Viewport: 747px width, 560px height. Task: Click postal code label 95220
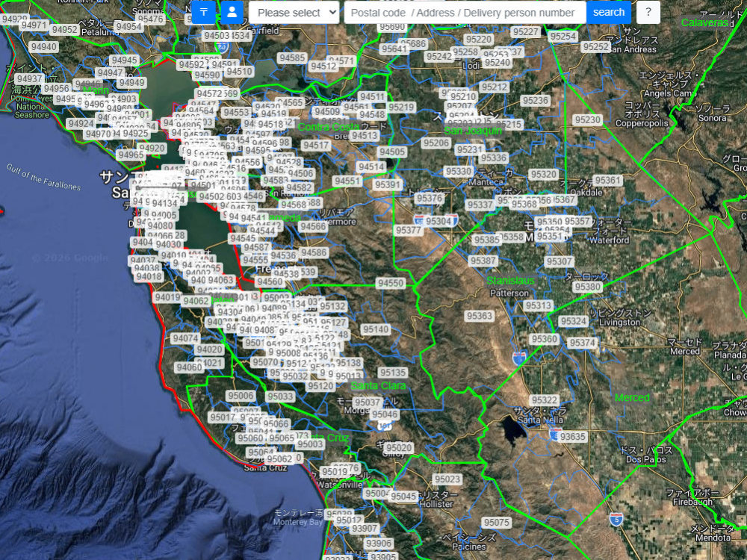pos(478,39)
